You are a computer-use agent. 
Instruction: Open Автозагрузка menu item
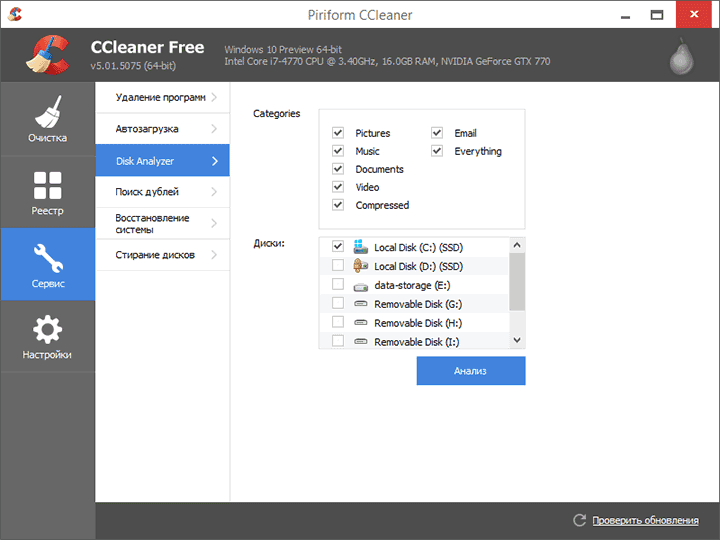pos(163,129)
